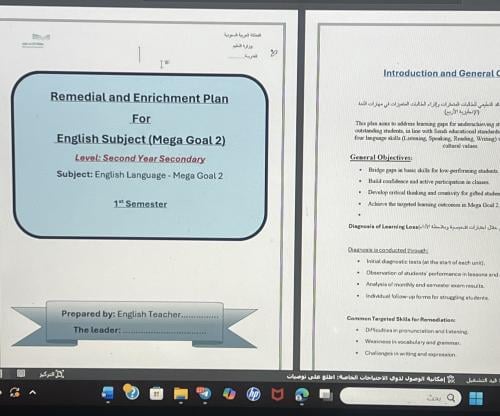Open Telegram from the taskbar
The height and width of the screenshot is (416, 500).
[204, 393]
